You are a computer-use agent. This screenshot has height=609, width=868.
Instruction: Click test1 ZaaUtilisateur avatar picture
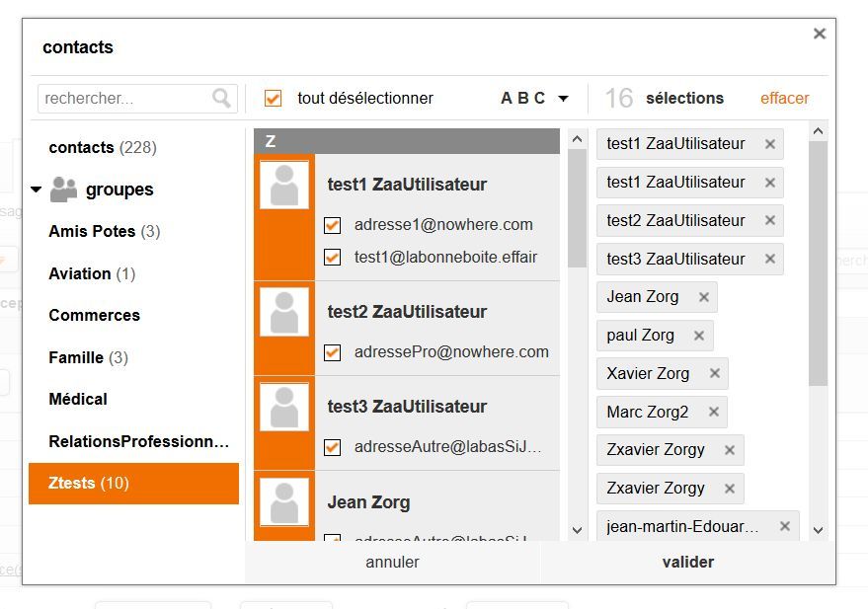284,185
